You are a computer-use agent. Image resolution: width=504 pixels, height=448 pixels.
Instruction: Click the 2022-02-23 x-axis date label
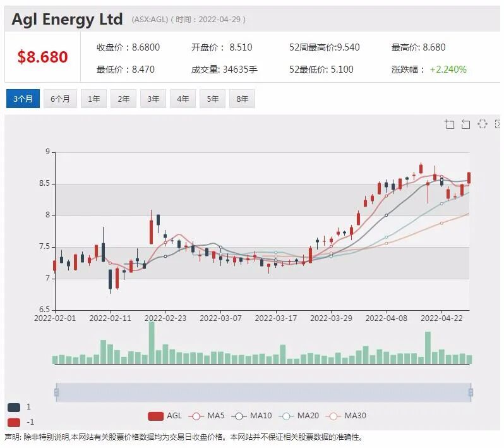pyautogui.click(x=165, y=318)
